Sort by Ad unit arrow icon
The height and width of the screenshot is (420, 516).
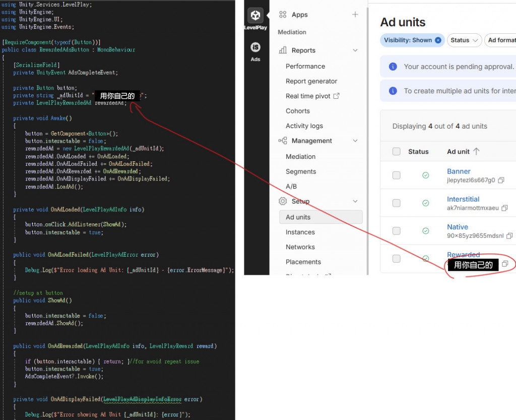pyautogui.click(x=476, y=151)
